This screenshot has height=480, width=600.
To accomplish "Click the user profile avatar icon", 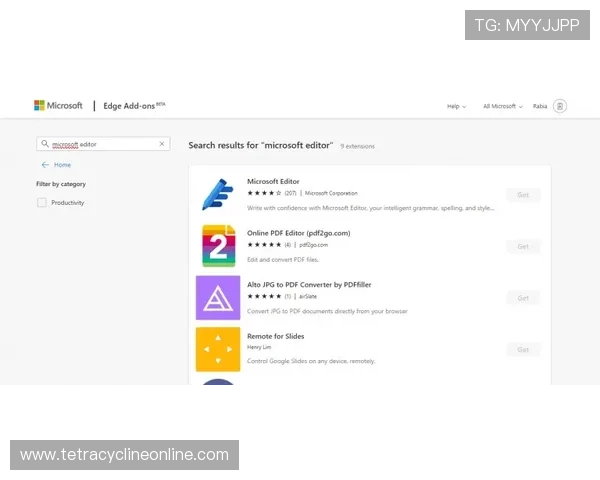I will (x=559, y=106).
